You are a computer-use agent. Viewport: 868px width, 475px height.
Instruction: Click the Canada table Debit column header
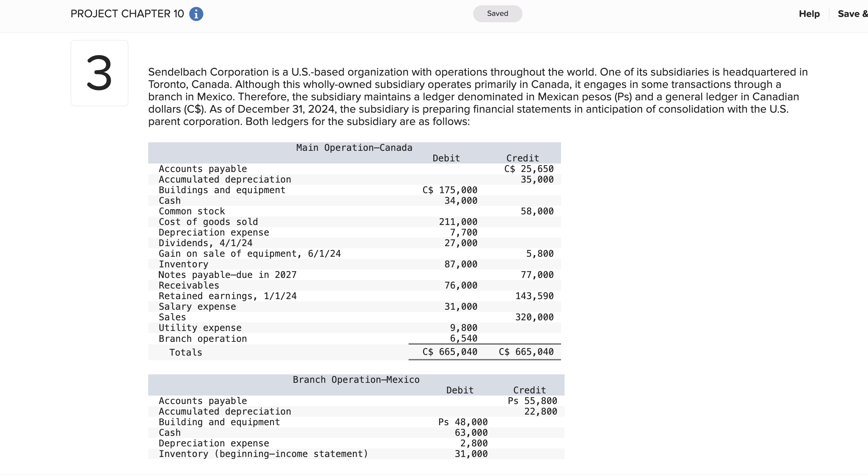tap(446, 158)
